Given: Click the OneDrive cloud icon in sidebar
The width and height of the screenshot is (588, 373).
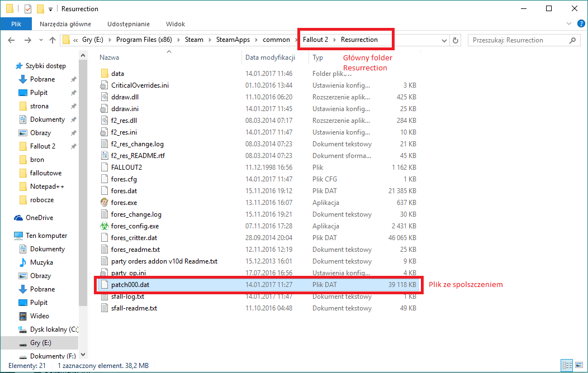Looking at the screenshot, I should [18, 218].
